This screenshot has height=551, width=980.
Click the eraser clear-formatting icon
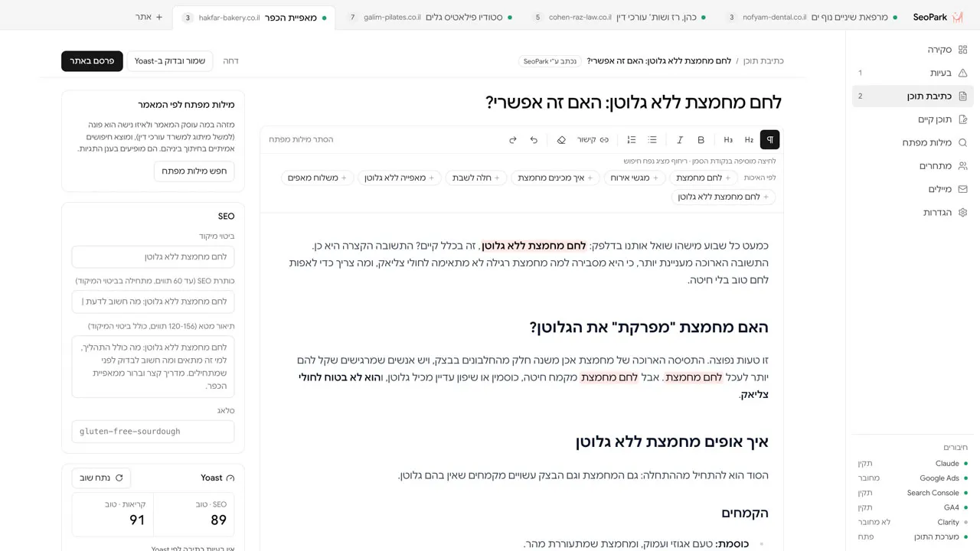[561, 139]
